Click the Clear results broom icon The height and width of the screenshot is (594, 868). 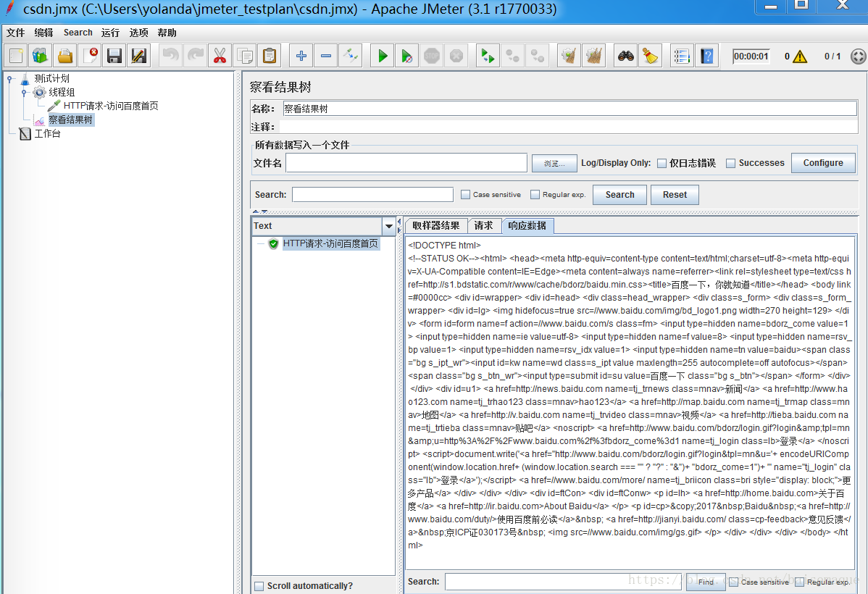[569, 56]
